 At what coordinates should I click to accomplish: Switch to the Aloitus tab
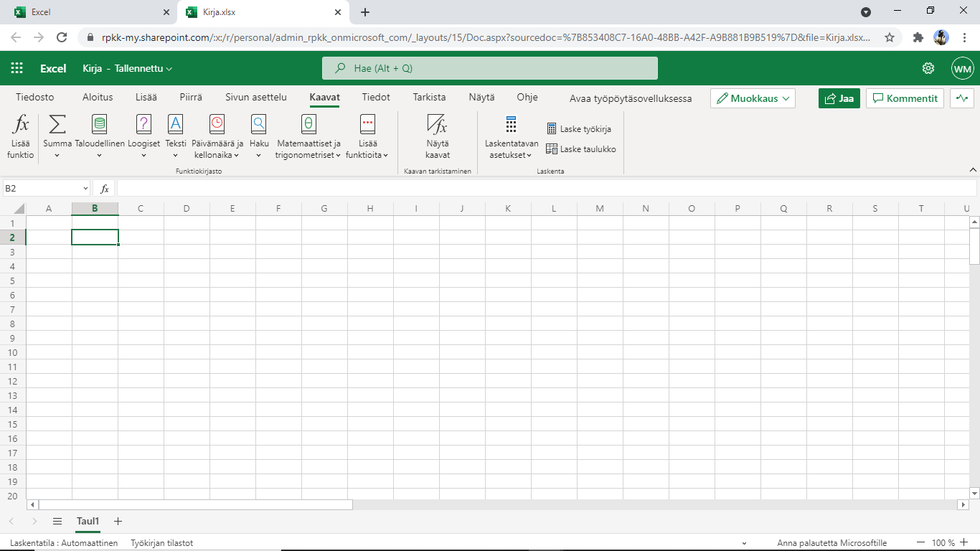[98, 98]
